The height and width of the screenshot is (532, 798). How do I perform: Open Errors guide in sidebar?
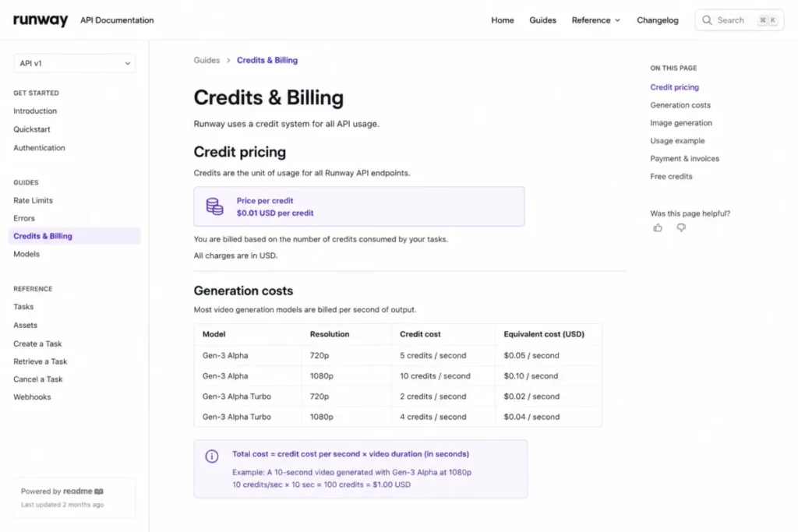(24, 218)
